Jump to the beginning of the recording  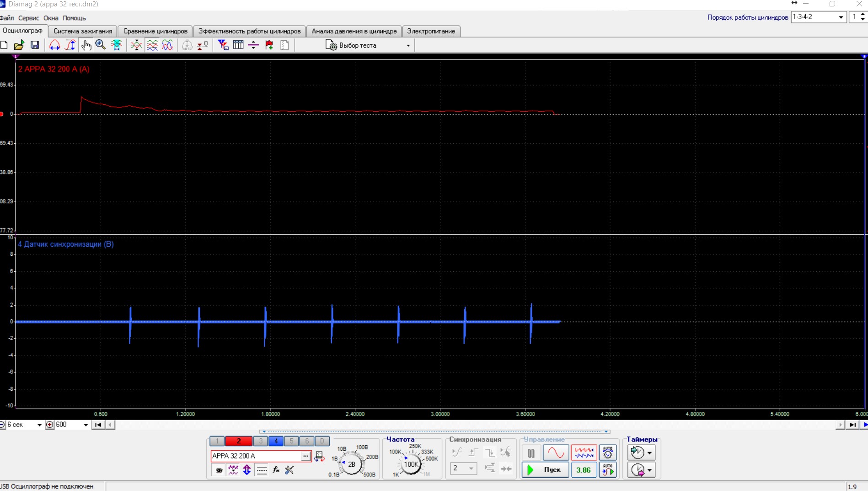pos(98,425)
